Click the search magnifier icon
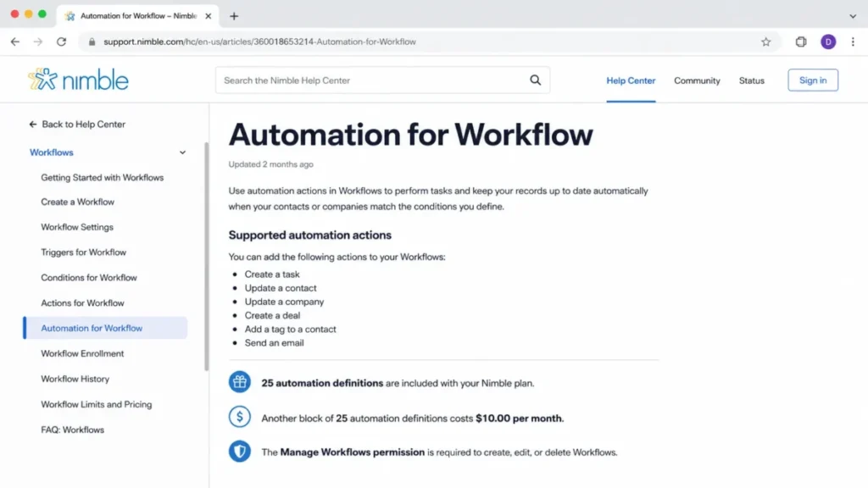The image size is (868, 488). [536, 80]
